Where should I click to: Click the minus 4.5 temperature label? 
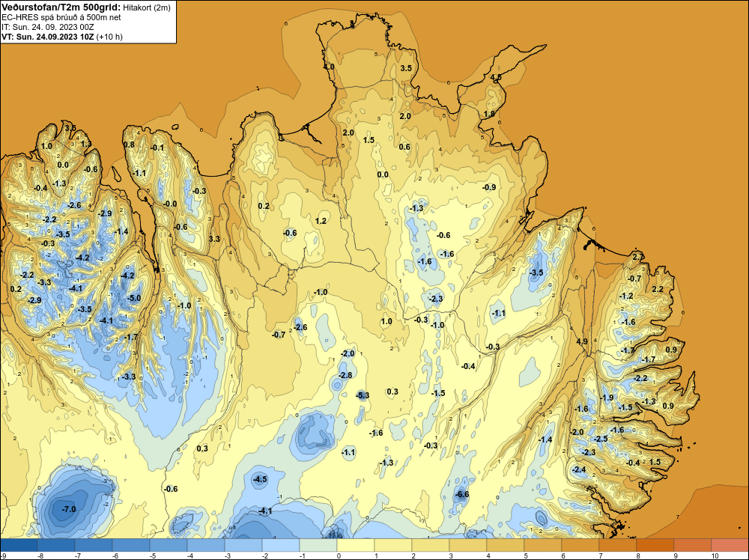click(x=260, y=479)
